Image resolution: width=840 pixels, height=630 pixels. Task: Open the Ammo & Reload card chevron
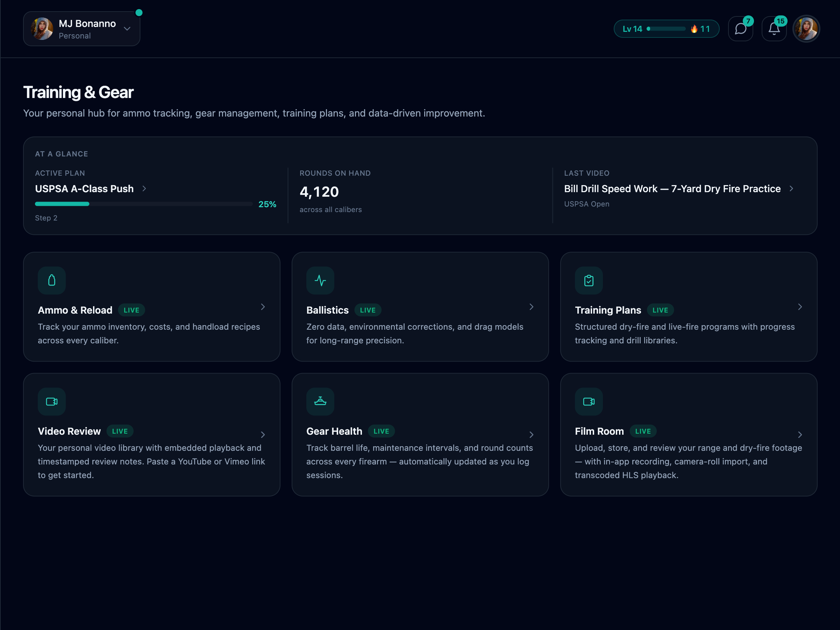[263, 307]
